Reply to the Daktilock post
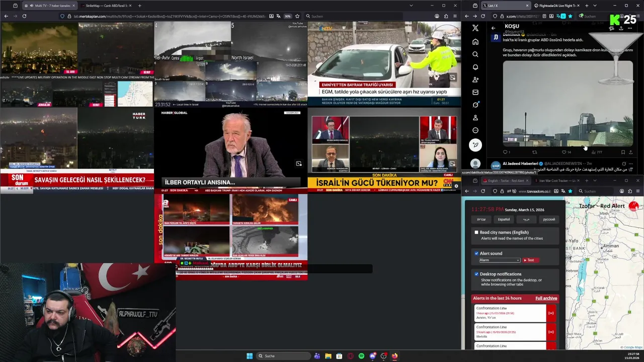The height and width of the screenshot is (362, 644). 506,152
